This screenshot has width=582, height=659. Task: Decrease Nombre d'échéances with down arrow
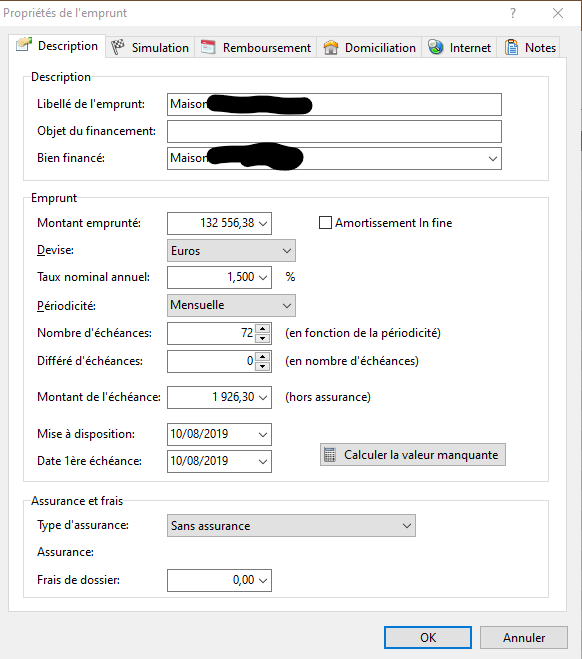263,338
